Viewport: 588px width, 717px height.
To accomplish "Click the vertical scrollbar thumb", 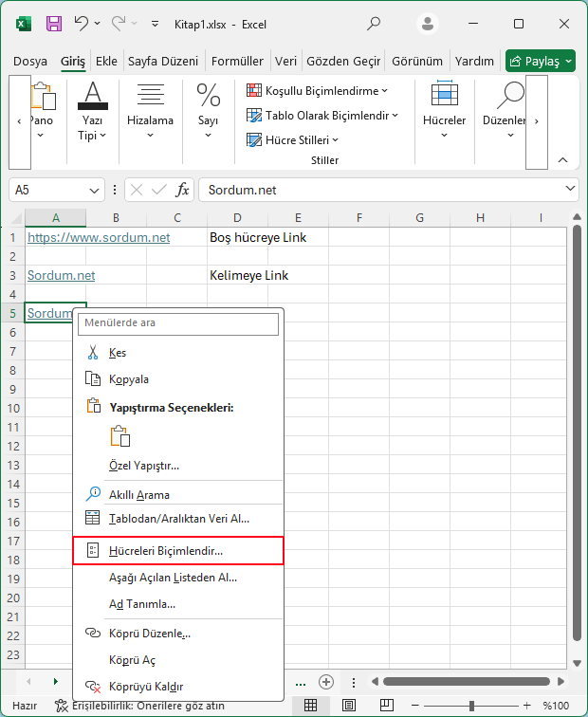I will 577,434.
